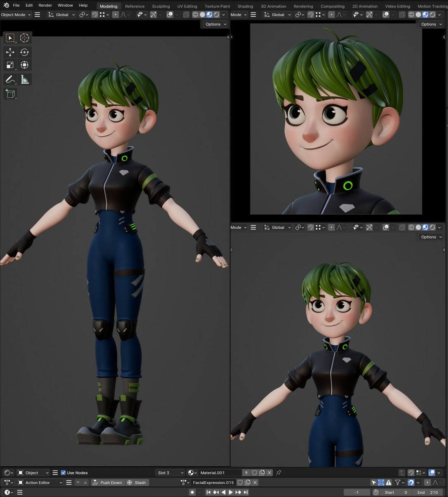
Task: Select the Rotate tool in the toolbar
Action: point(24,52)
